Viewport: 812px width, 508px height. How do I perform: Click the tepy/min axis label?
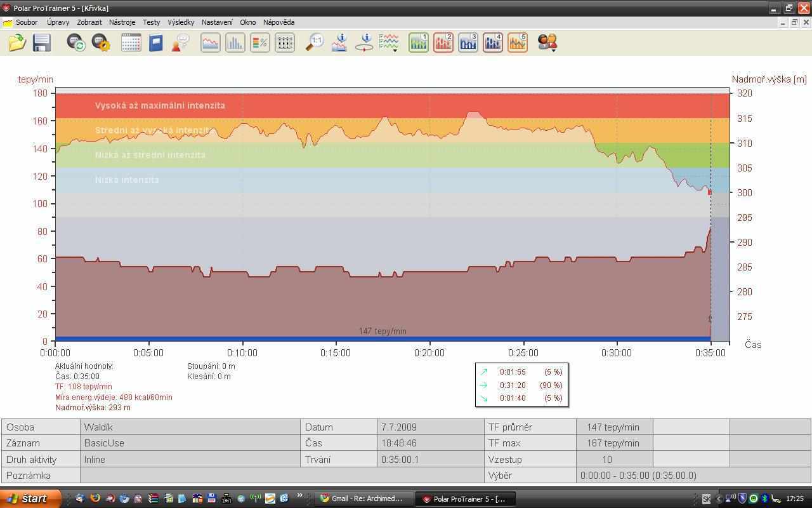tap(36, 79)
